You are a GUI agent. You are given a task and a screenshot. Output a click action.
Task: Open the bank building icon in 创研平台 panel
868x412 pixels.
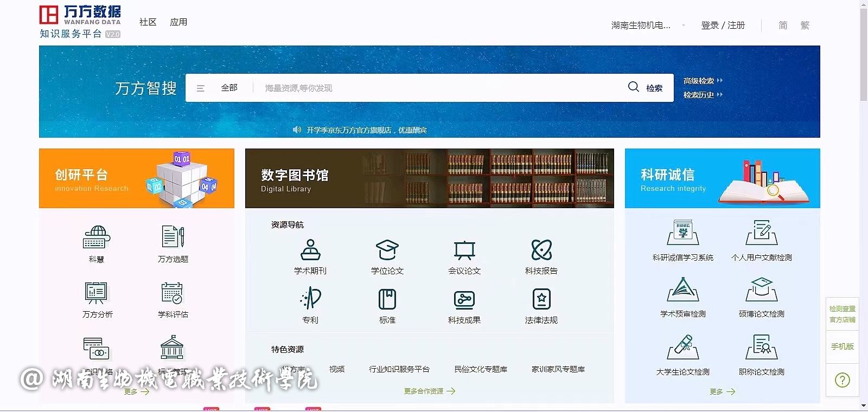pos(172,347)
